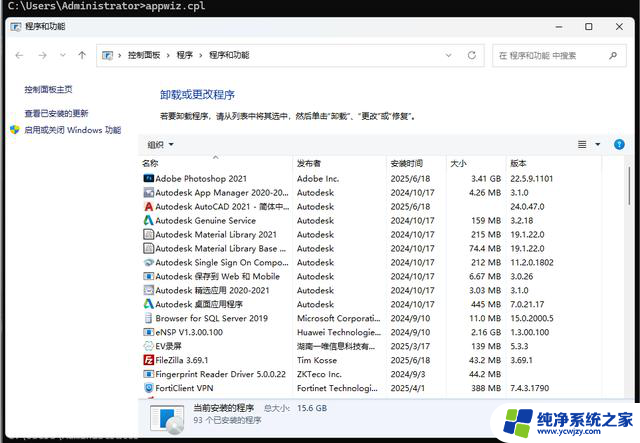Image resolution: width=640 pixels, height=443 pixels.
Task: Go back with the left arrow
Action: 19,55
